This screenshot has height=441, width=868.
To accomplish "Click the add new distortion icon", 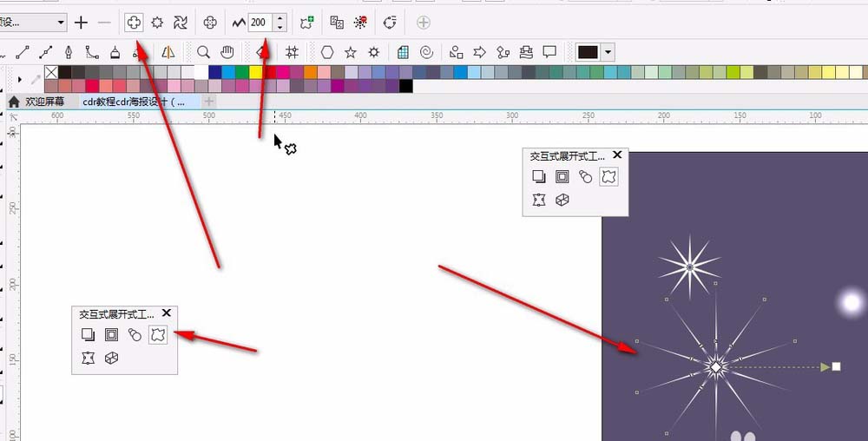I will coord(306,23).
